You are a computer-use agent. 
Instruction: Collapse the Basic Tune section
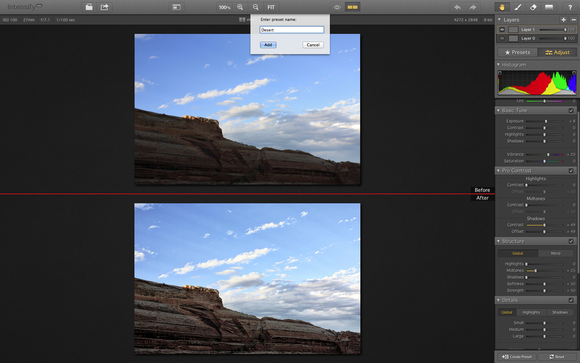point(499,110)
